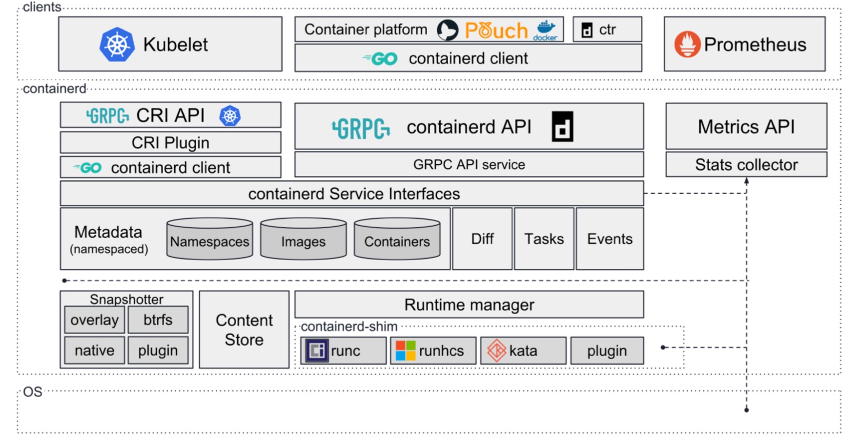Click the "(namespaced)" text
This screenshot has height=443, width=868.
pos(109,249)
